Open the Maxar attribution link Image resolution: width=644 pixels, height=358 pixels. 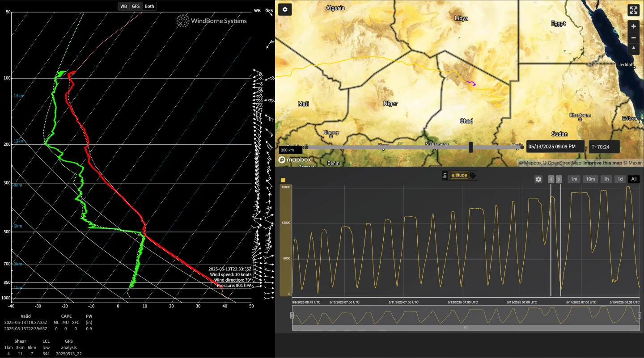click(x=632, y=163)
